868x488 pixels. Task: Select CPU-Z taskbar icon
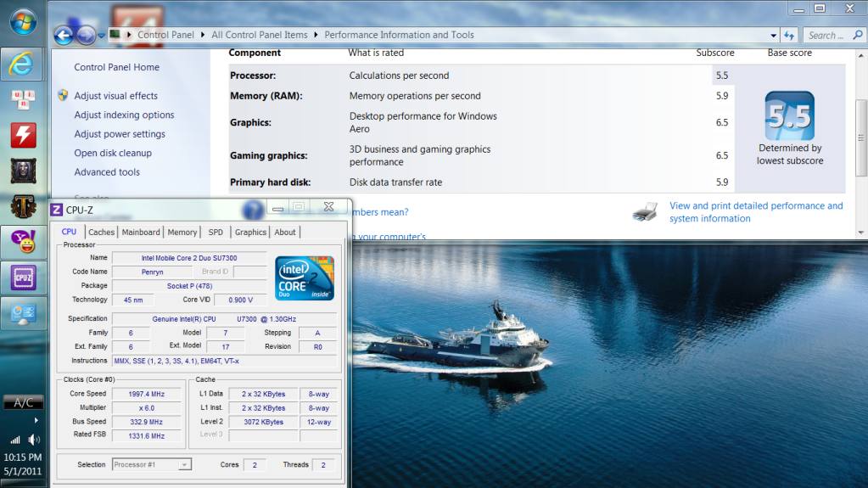click(23, 277)
